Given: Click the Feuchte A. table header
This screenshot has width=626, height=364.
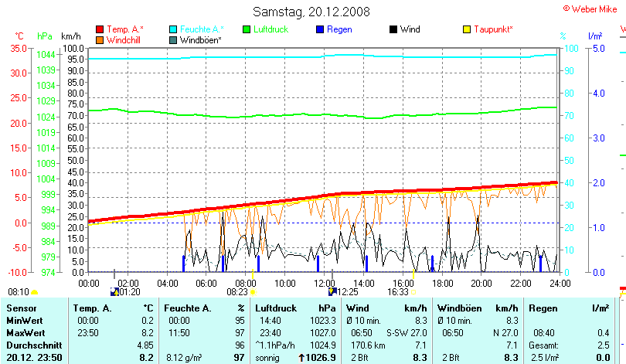Looking at the screenshot, I should tap(187, 308).
